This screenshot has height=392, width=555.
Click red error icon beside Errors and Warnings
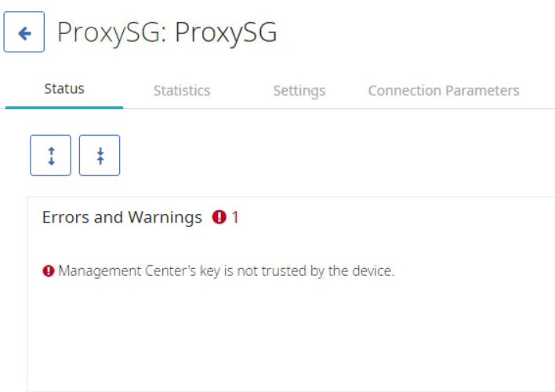(219, 217)
